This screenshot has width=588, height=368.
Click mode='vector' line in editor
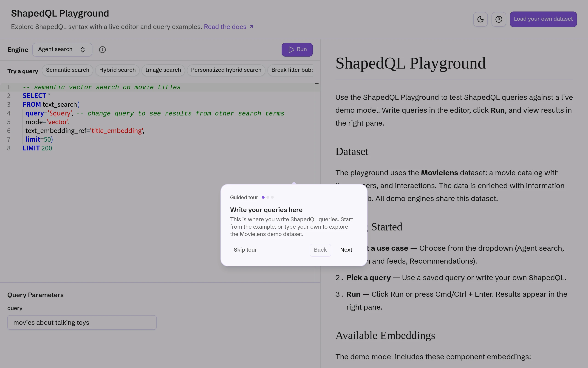47,122
